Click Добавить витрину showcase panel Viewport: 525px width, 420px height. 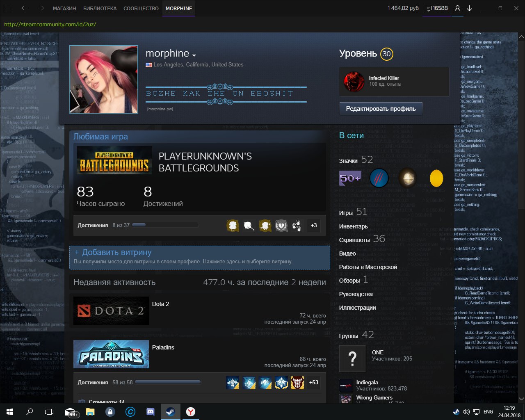click(199, 257)
